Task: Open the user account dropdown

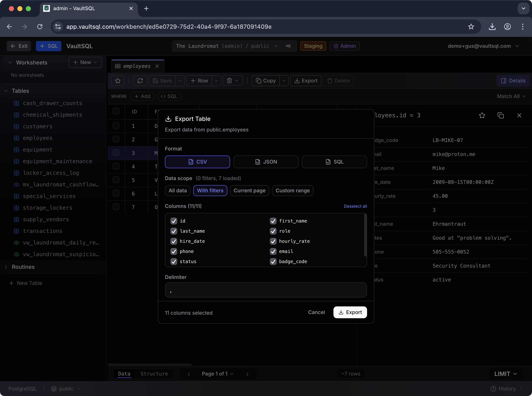Action: click(x=483, y=46)
